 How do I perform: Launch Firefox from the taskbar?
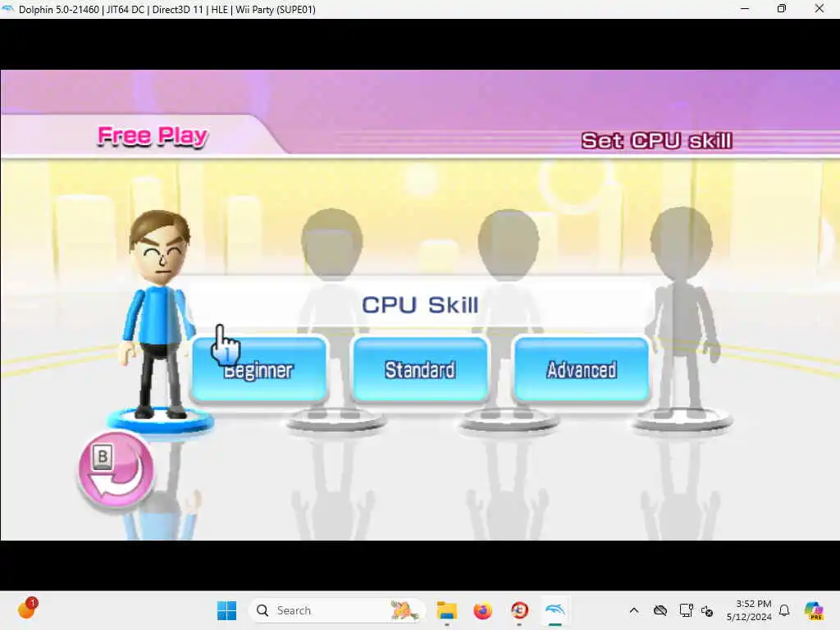482,610
